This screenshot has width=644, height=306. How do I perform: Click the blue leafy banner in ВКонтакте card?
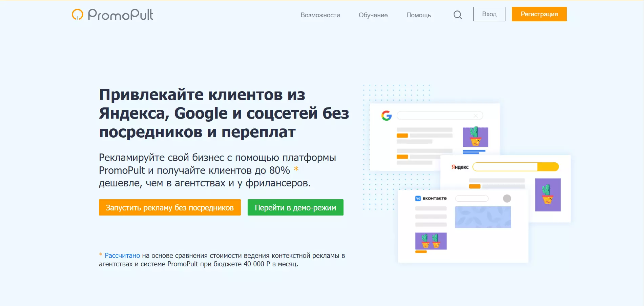[x=483, y=217]
